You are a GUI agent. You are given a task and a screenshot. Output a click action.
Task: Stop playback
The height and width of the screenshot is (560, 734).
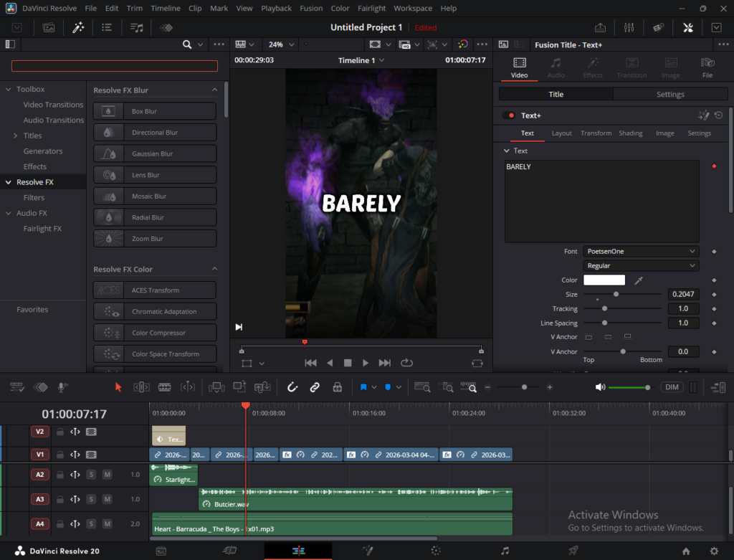point(348,363)
